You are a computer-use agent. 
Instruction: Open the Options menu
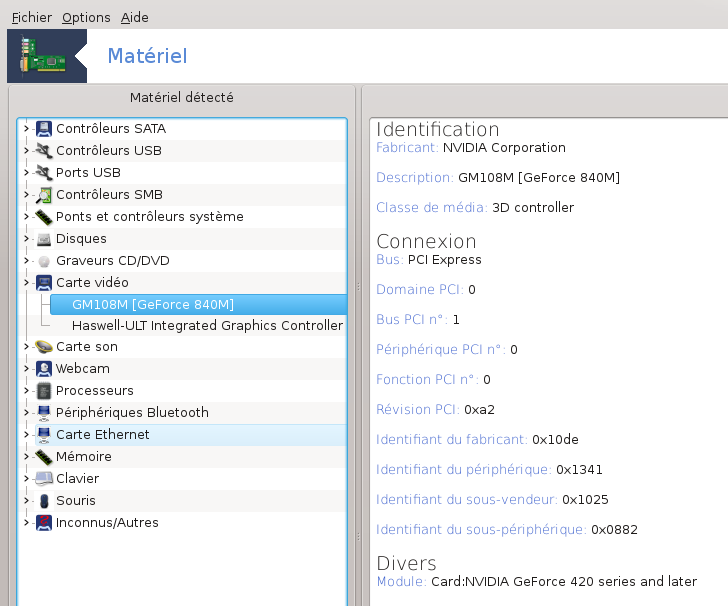pyautogui.click(x=86, y=18)
